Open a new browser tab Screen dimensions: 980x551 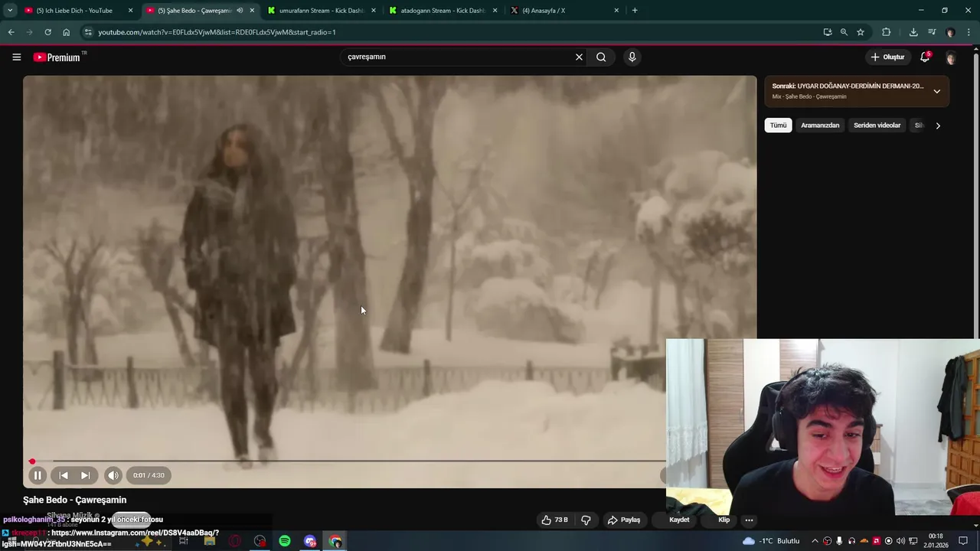(635, 11)
